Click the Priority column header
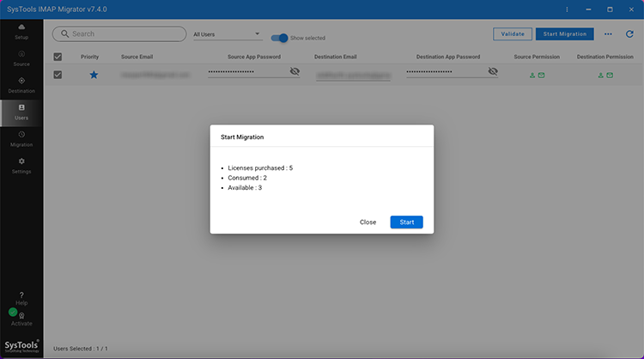Viewport: 644px width, 359px height. 89,57
